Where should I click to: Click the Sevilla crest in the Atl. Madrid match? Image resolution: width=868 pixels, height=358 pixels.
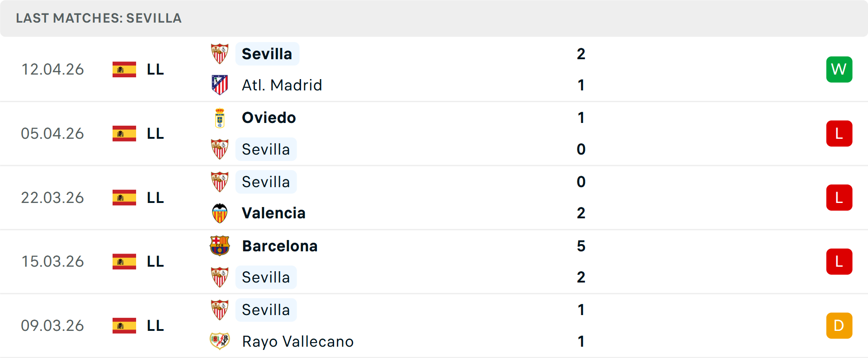(x=220, y=53)
